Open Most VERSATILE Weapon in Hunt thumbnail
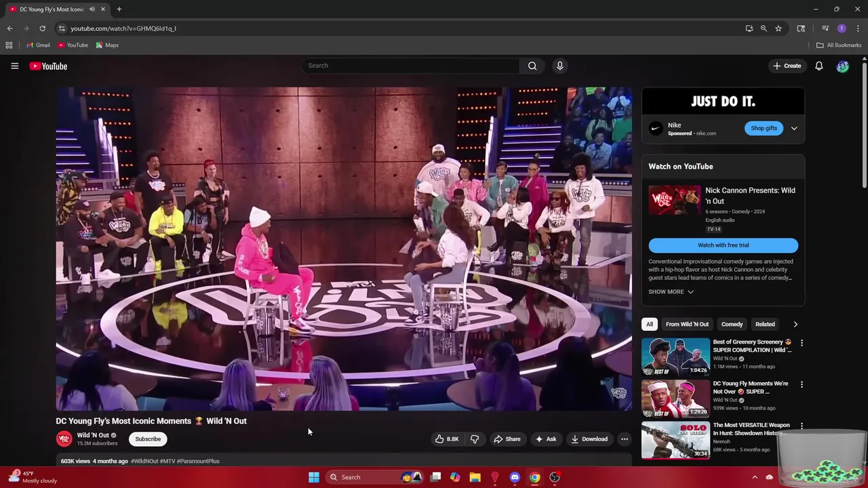 click(675, 440)
